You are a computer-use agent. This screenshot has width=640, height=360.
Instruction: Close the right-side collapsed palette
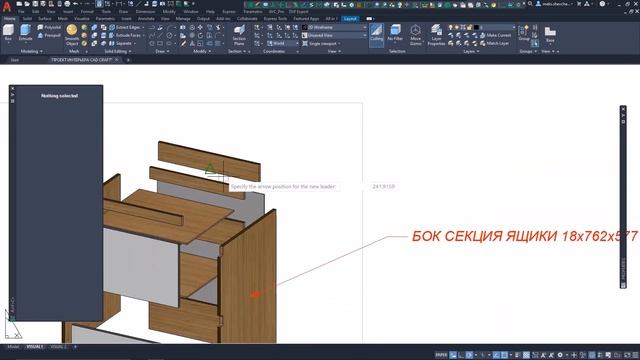click(x=623, y=109)
